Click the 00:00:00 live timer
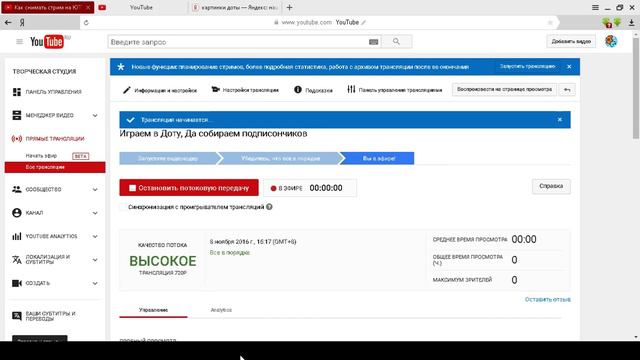Viewport: 640px width, 360px height. (x=326, y=188)
